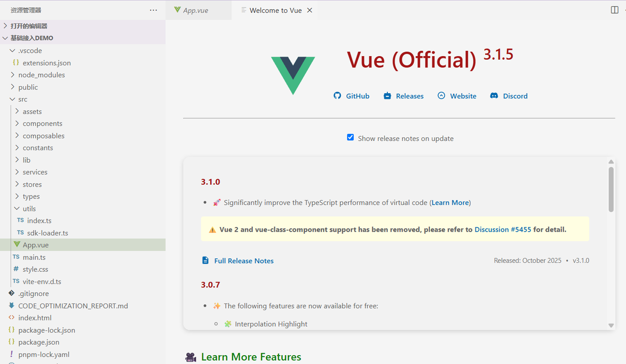Close the Welcome to Vue tab

(x=310, y=10)
